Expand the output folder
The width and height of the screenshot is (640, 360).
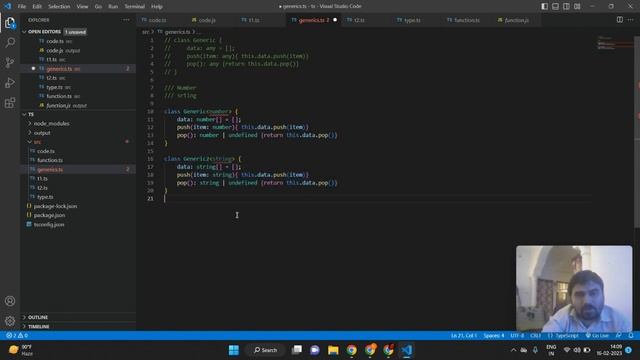coord(42,133)
